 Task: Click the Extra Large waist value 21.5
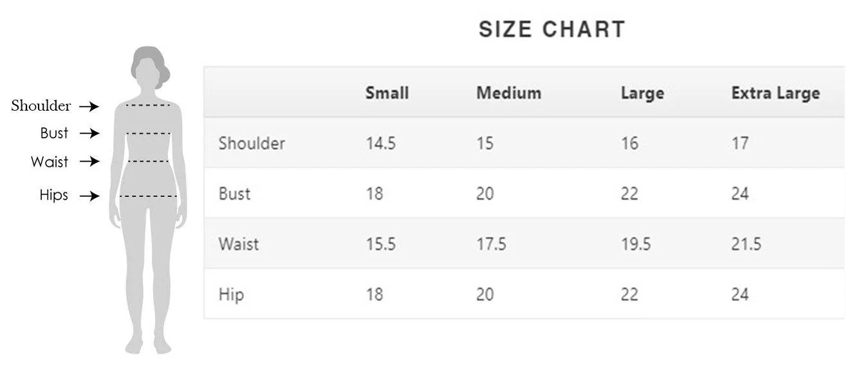pos(746,244)
